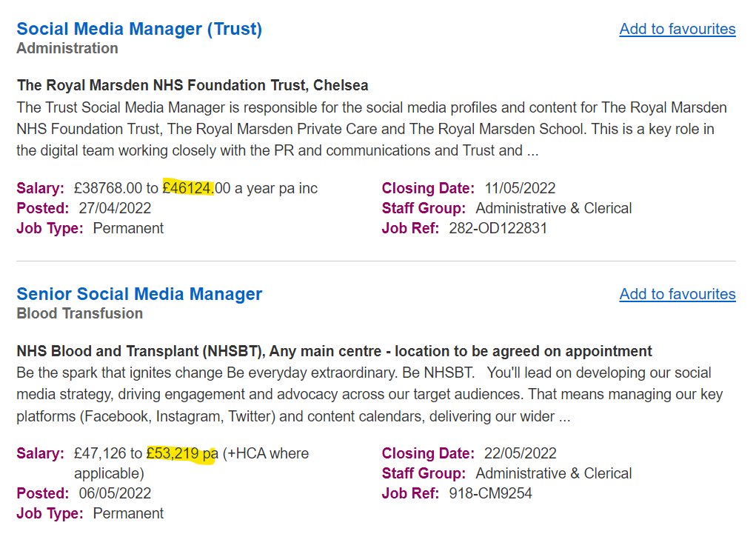This screenshot has height=534, width=756.
Task: Click the £47,126 starting salary value
Action: coord(99,453)
